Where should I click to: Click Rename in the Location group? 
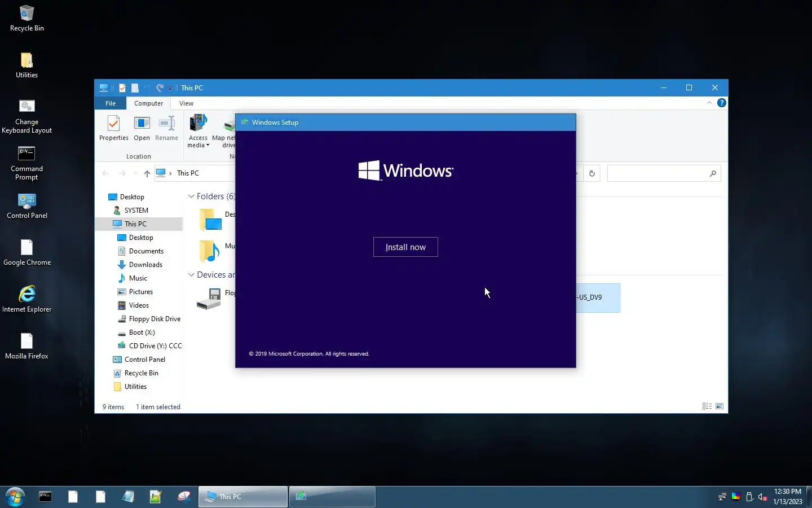coord(166,128)
